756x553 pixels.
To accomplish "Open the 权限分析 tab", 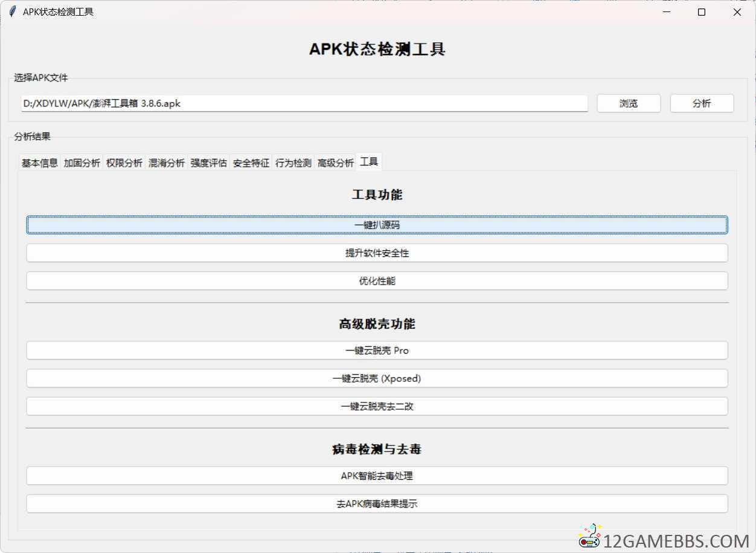I will (x=124, y=163).
